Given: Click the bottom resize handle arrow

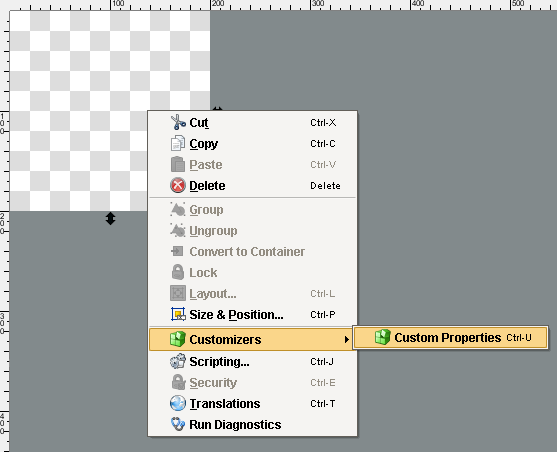Looking at the screenshot, I should (x=110, y=219).
